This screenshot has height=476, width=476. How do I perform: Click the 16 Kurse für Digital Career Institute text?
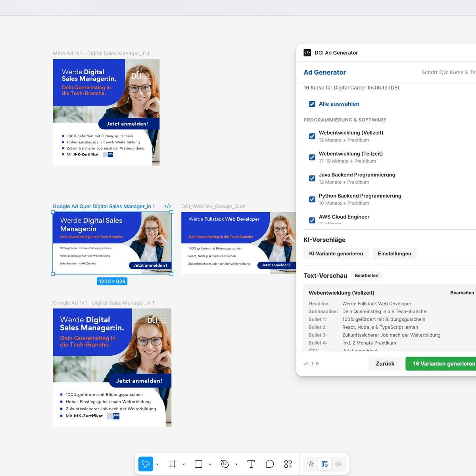coord(351,88)
